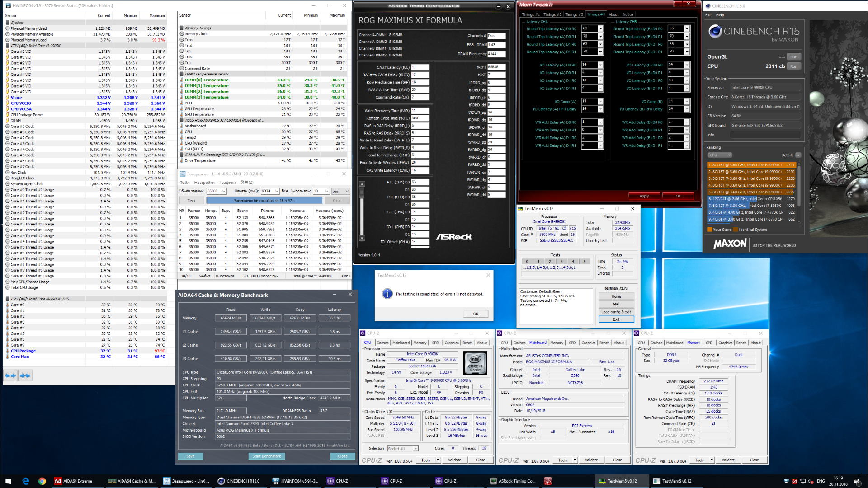Open Microsoft Edge from the taskbar
Image resolution: width=868 pixels, height=488 pixels.
tap(26, 481)
